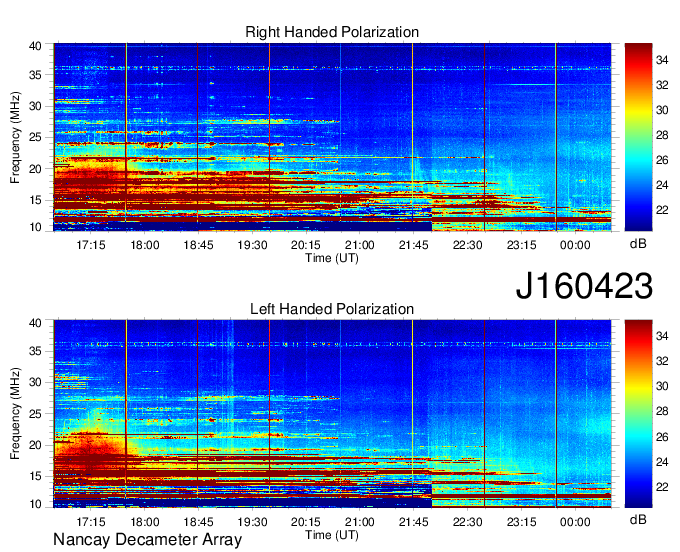Click the dB unit label under bottom colorbar

pyautogui.click(x=638, y=519)
